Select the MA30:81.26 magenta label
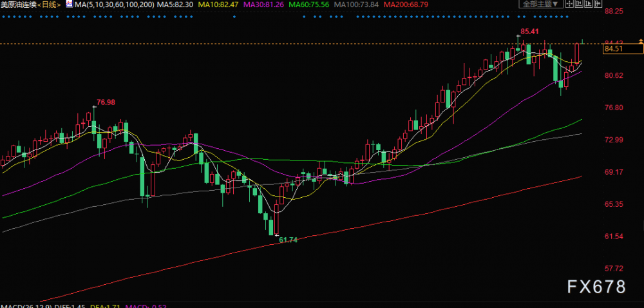Viewport: 644px width, 308px height. 263,5
